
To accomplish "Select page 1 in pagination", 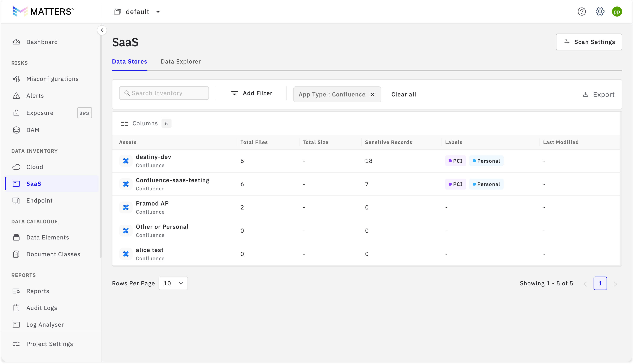I will point(600,283).
